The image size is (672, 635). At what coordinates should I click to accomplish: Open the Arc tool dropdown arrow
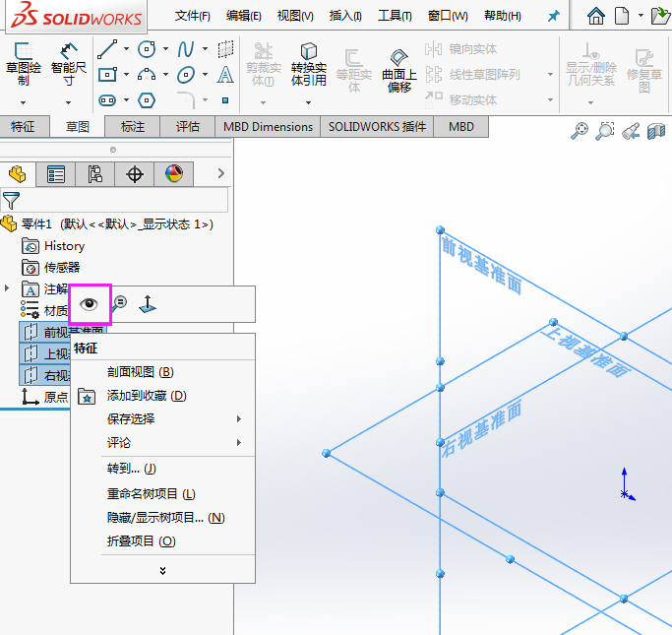(166, 75)
